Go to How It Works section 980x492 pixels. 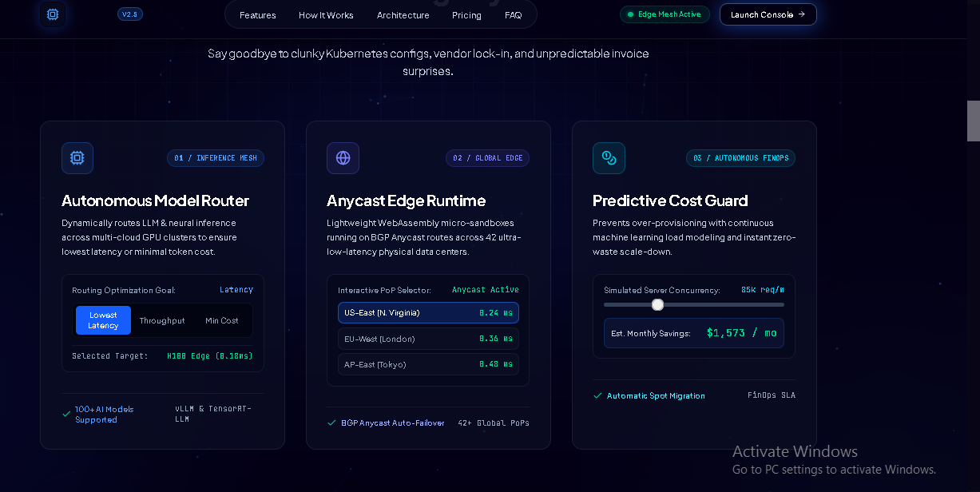click(326, 15)
